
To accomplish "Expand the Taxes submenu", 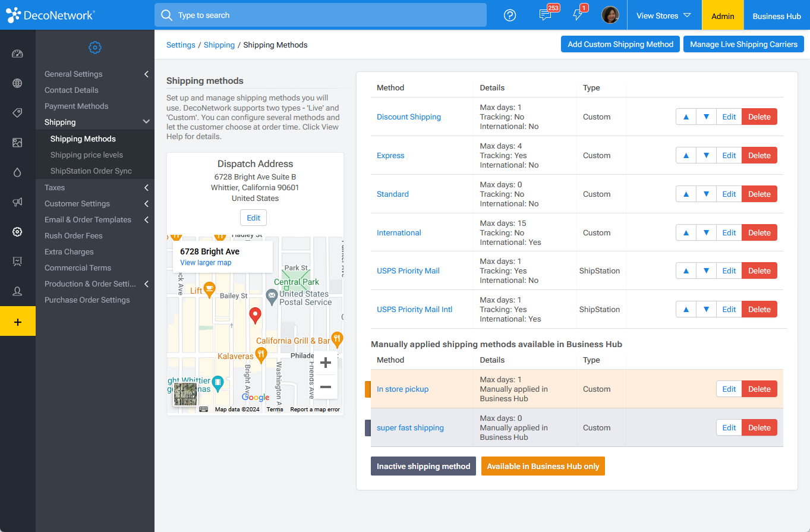I will [146, 188].
